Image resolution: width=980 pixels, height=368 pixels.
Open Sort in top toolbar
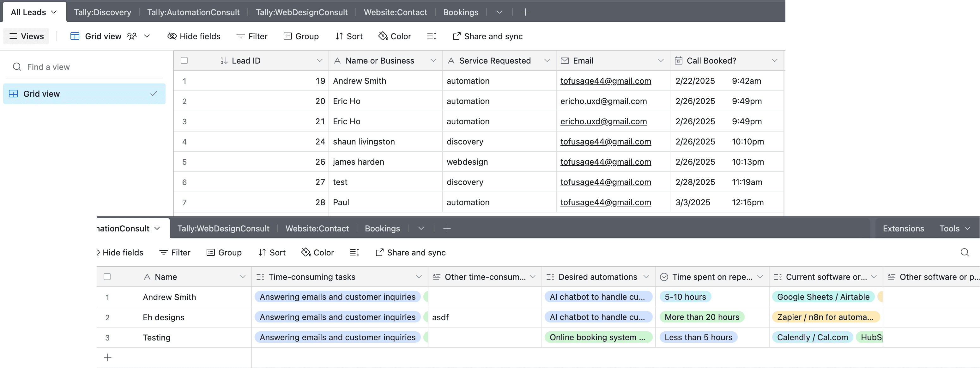[349, 36]
